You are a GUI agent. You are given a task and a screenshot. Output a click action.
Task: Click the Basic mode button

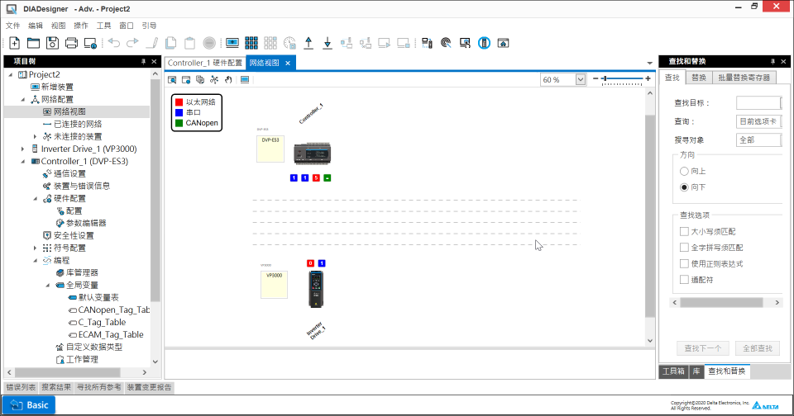click(x=28, y=405)
